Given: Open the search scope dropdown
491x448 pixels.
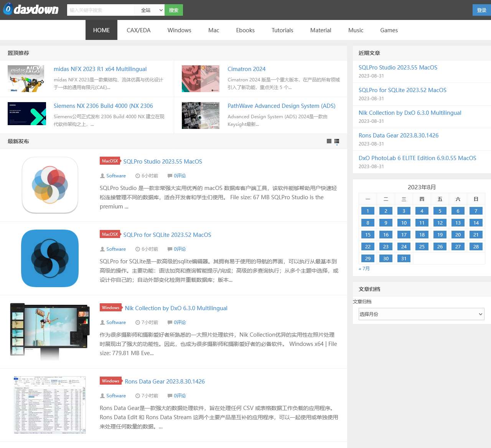Looking at the screenshot, I should tap(150, 10).
